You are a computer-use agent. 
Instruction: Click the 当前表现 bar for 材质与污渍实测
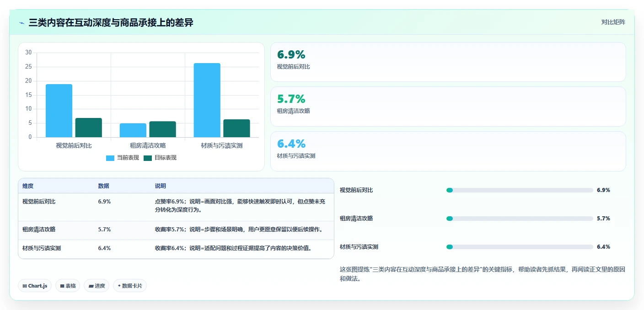pyautogui.click(x=207, y=100)
